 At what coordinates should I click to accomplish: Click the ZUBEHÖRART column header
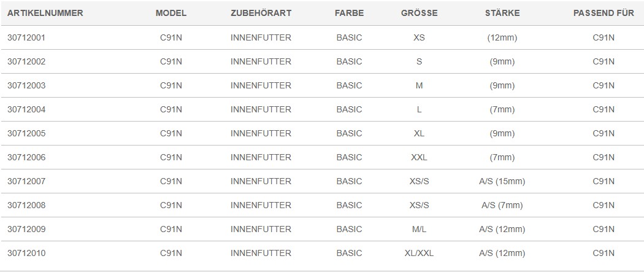(x=261, y=13)
